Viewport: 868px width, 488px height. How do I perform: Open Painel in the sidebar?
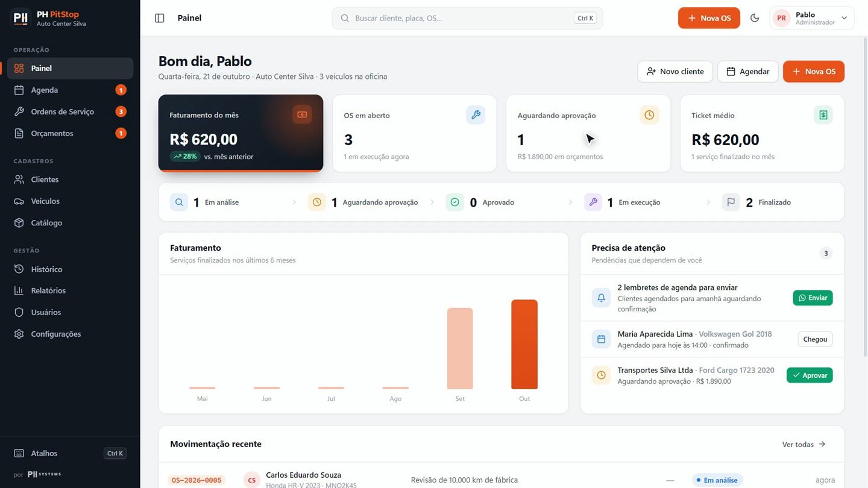[70, 68]
